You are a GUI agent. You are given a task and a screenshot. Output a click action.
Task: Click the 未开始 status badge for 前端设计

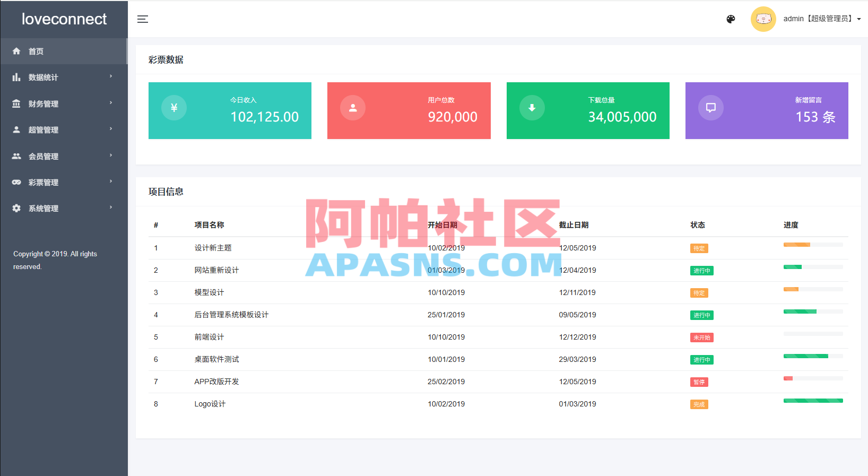click(x=702, y=337)
